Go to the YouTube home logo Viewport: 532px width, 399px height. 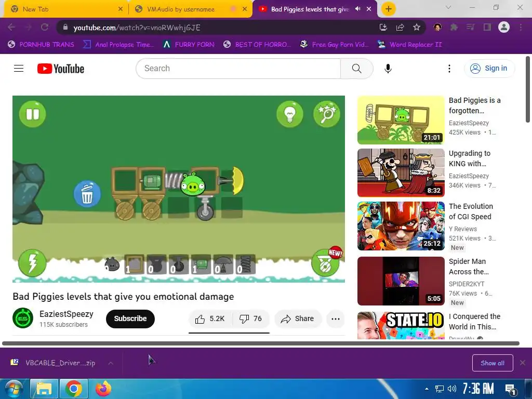pyautogui.click(x=61, y=69)
